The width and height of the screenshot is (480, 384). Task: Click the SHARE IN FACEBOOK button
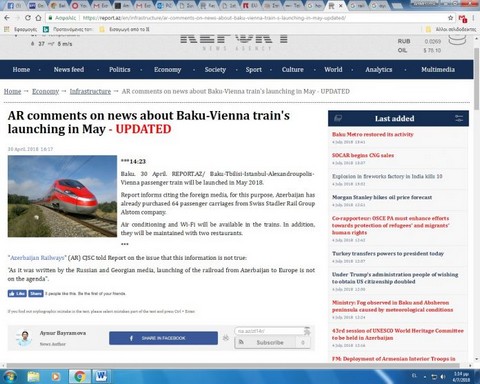click(x=163, y=338)
